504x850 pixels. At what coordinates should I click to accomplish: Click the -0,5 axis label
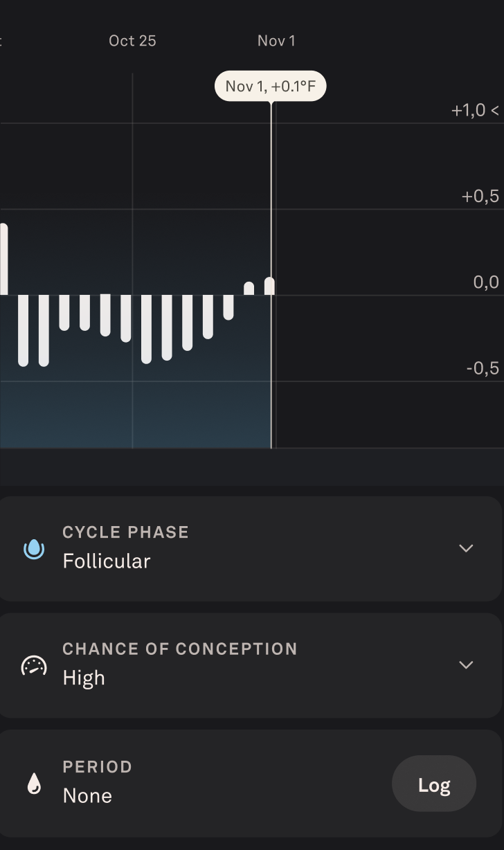tap(483, 368)
